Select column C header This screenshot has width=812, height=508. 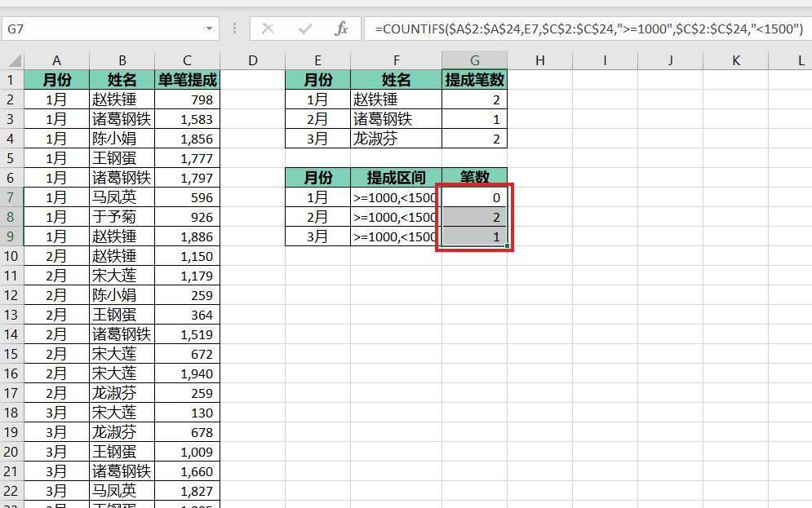188,60
